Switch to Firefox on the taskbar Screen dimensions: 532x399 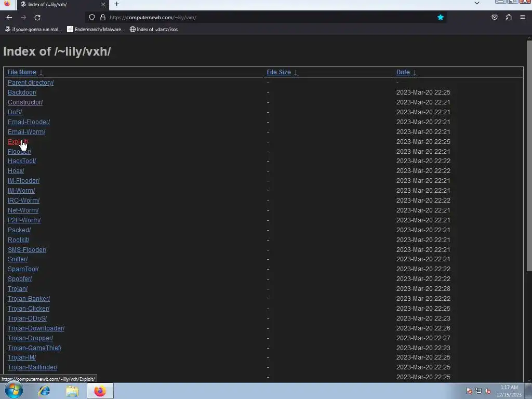100,391
